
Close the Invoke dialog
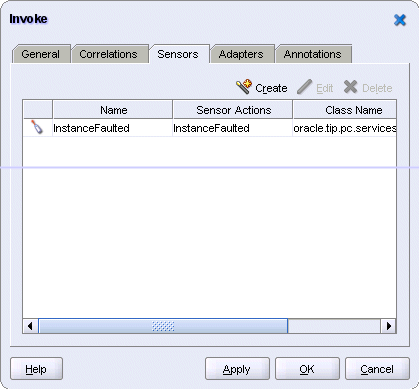coord(399,20)
